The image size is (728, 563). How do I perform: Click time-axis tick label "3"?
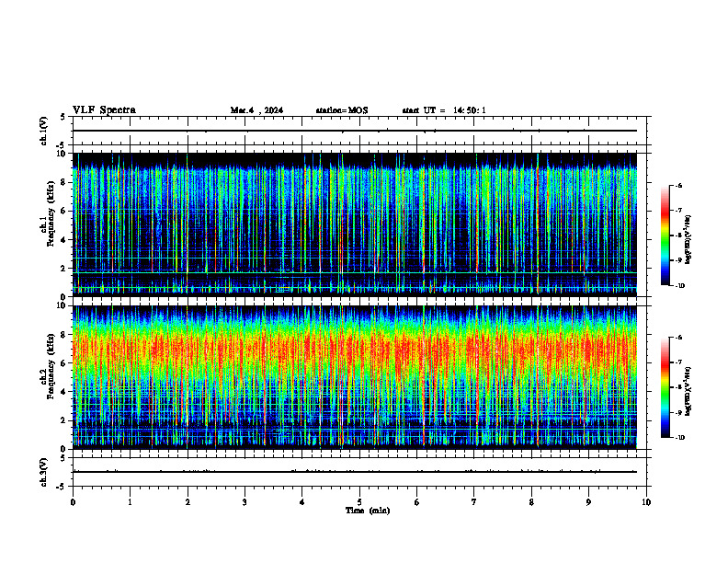pos(245,502)
